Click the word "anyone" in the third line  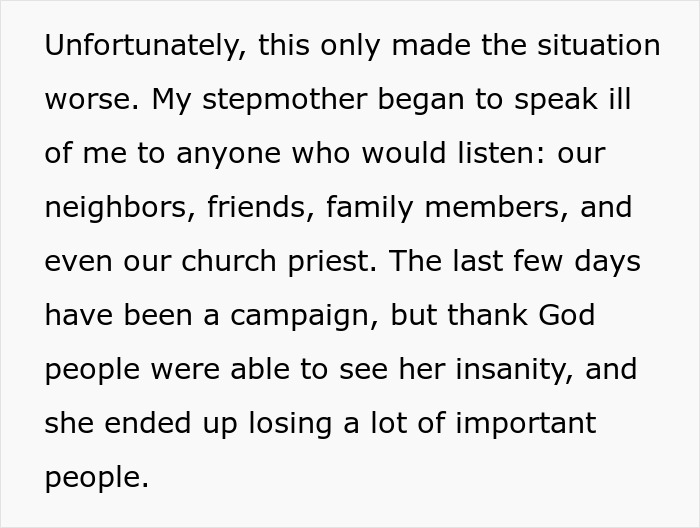point(229,154)
